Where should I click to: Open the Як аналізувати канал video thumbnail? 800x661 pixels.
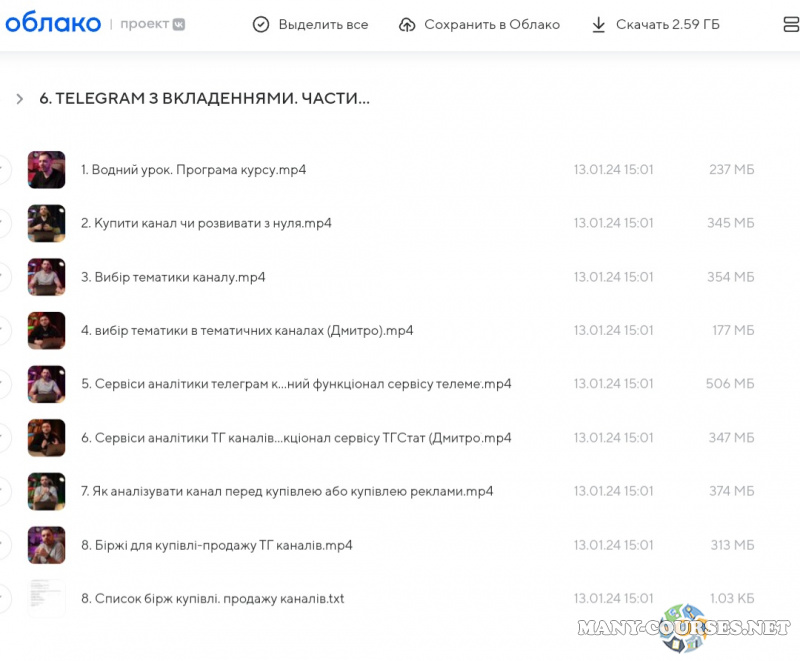tap(46, 491)
